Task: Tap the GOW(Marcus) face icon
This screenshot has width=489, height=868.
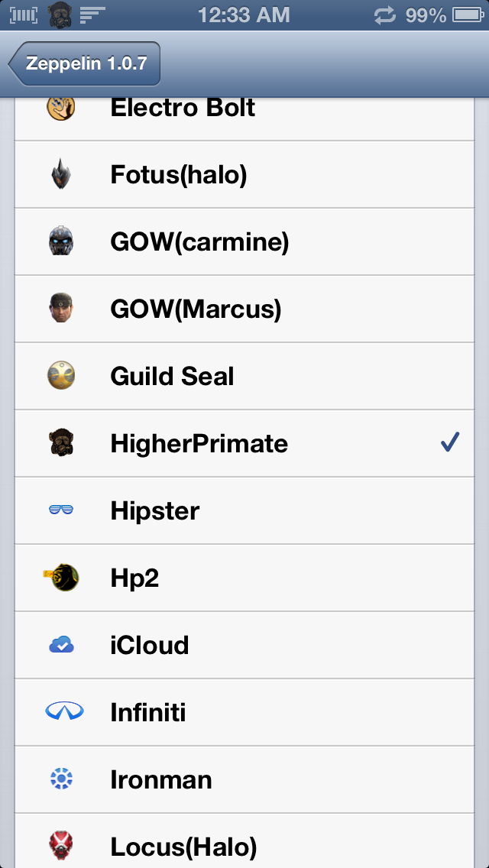Action: pyautogui.click(x=61, y=309)
